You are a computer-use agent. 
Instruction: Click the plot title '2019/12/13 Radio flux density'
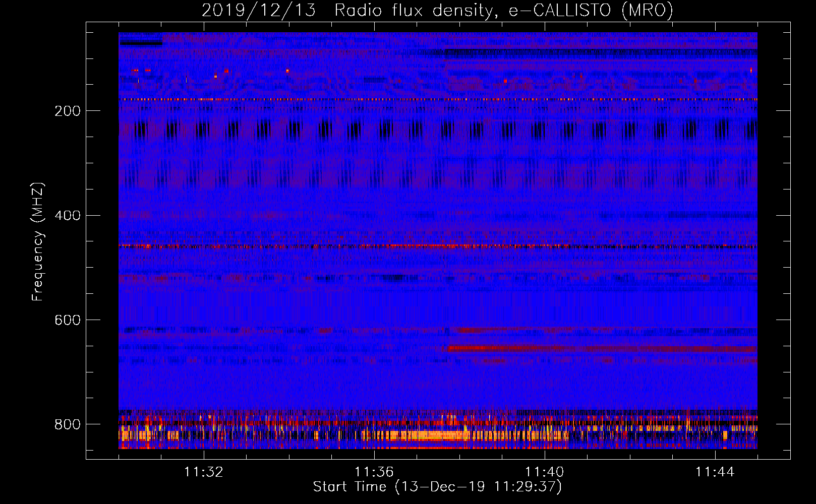(437, 11)
